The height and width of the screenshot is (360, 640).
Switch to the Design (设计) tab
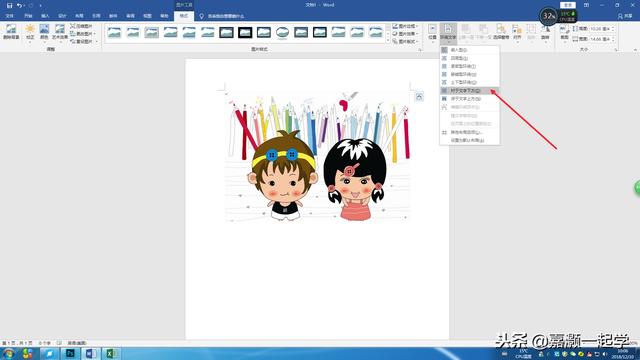(62, 16)
